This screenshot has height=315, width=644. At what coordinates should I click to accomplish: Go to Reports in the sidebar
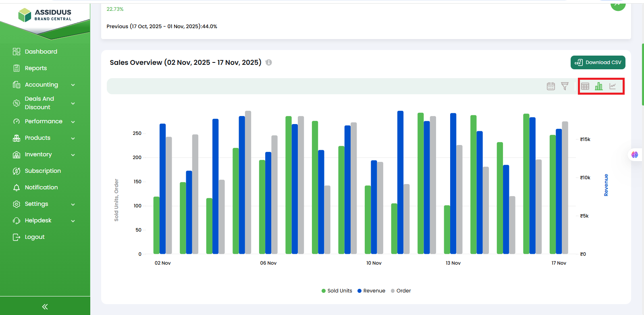tap(35, 68)
